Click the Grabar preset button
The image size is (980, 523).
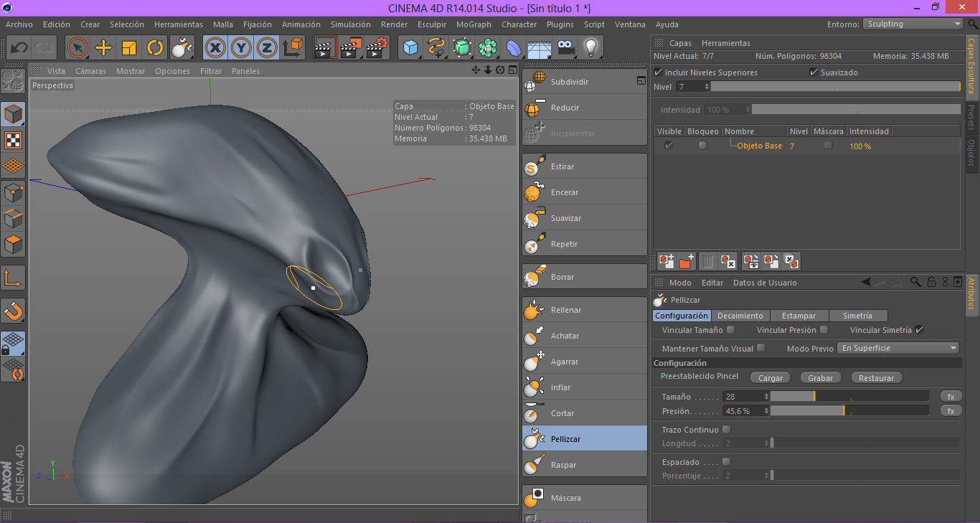tap(820, 378)
